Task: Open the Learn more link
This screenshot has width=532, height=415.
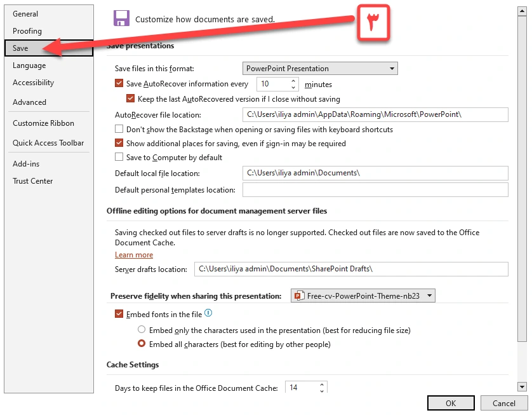Action: click(x=134, y=255)
